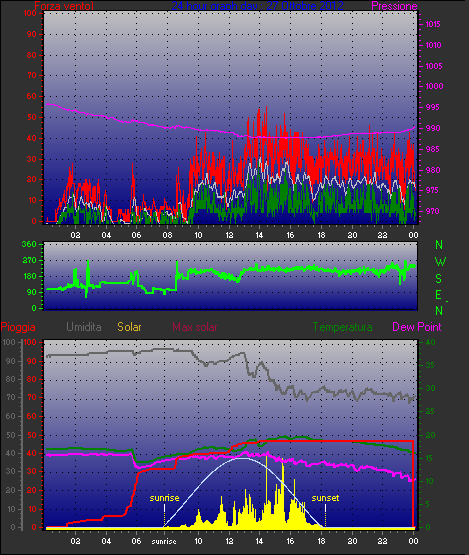Image resolution: width=469 pixels, height=555 pixels.
Task: Click the "24 hour graph day : 27 Ottobre 2012" heading
Action: point(257,6)
